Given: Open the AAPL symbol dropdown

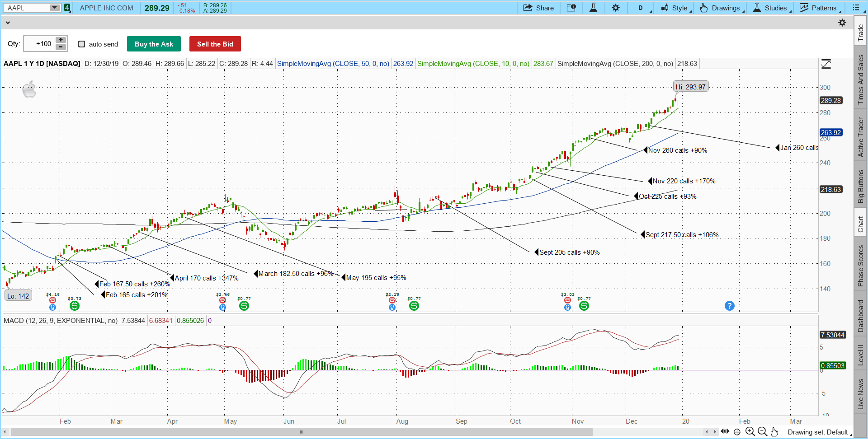Looking at the screenshot, I should (x=55, y=8).
